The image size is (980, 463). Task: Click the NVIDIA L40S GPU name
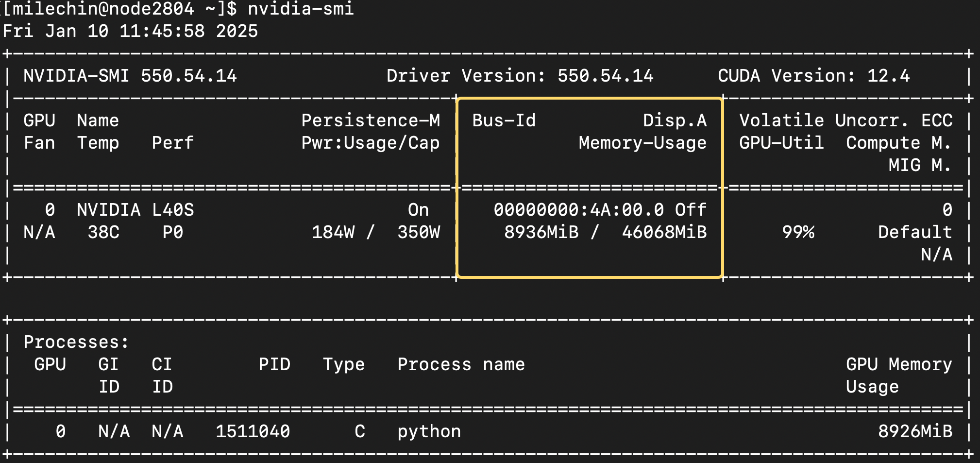(135, 210)
